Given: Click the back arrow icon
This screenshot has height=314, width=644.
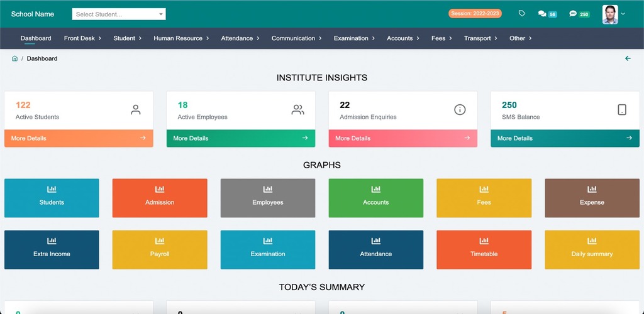Looking at the screenshot, I should [x=627, y=58].
